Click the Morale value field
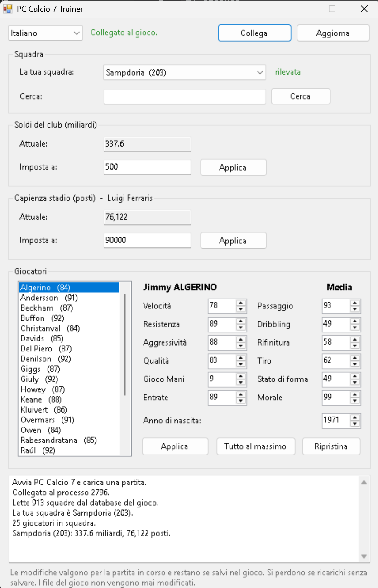This screenshot has width=378, height=588. pos(336,398)
